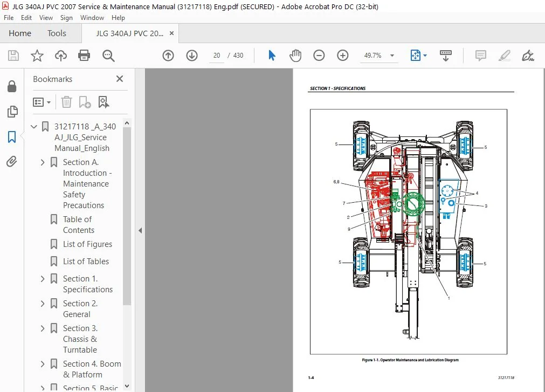Open the Attachments paperclip icon
Image resolution: width=545 pixels, height=392 pixels.
click(12, 162)
